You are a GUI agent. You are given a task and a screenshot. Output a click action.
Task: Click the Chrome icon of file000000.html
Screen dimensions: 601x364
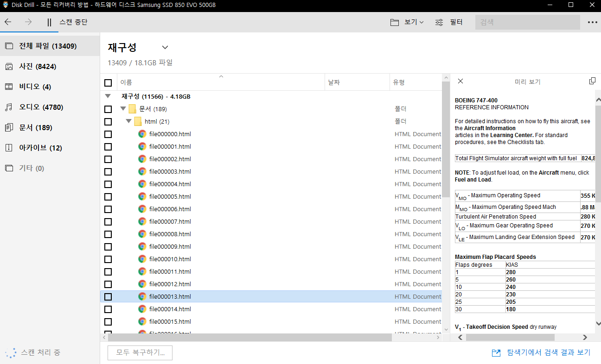tap(142, 134)
